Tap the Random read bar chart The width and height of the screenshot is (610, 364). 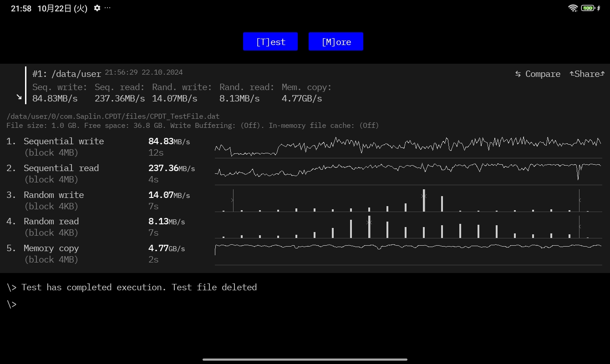pos(408,227)
